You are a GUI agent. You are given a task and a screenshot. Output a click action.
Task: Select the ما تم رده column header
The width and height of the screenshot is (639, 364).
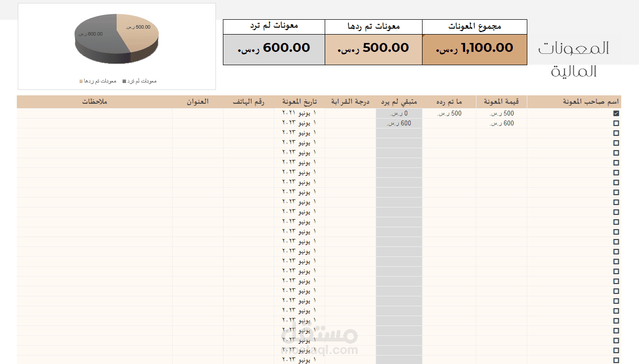(x=449, y=102)
